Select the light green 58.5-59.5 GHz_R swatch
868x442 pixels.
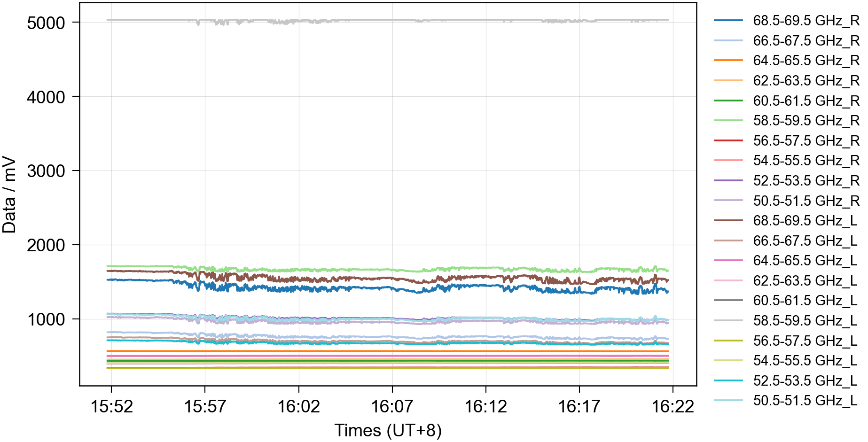728,121
